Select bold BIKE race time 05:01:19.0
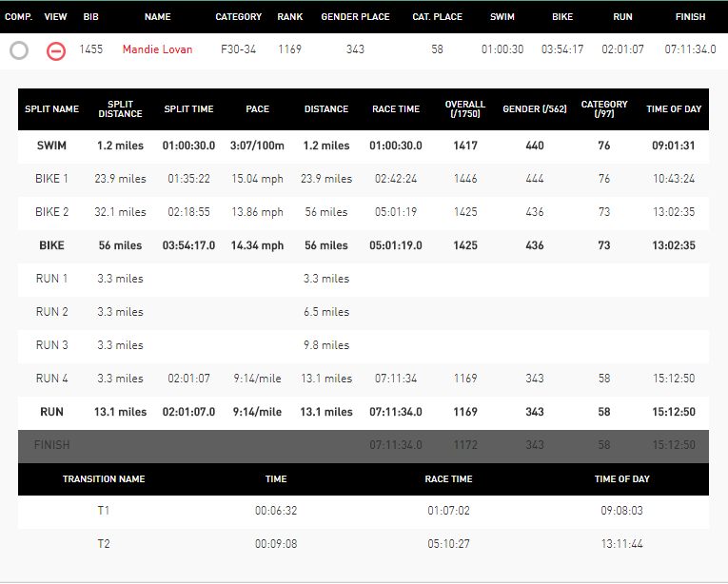728x584 pixels. pos(396,245)
